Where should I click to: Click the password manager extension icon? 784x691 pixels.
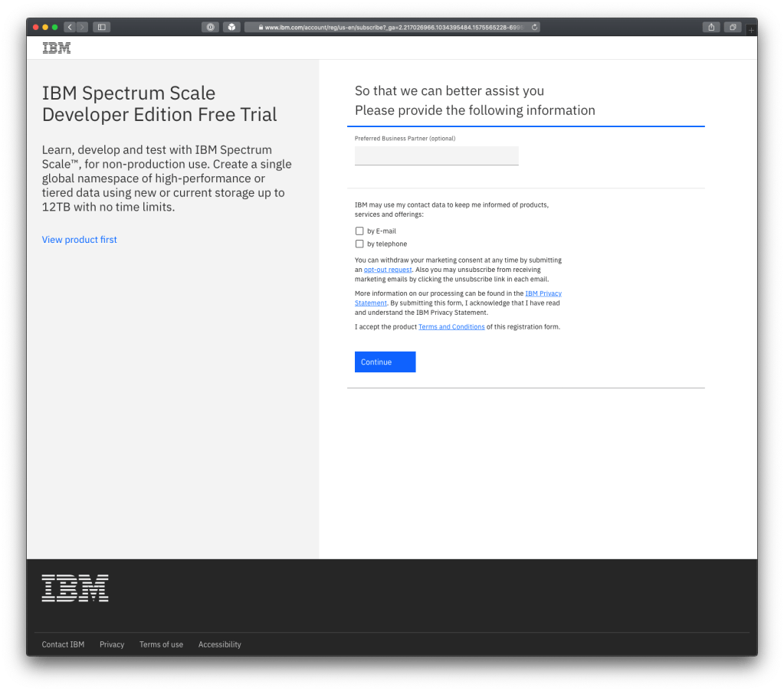(x=210, y=28)
